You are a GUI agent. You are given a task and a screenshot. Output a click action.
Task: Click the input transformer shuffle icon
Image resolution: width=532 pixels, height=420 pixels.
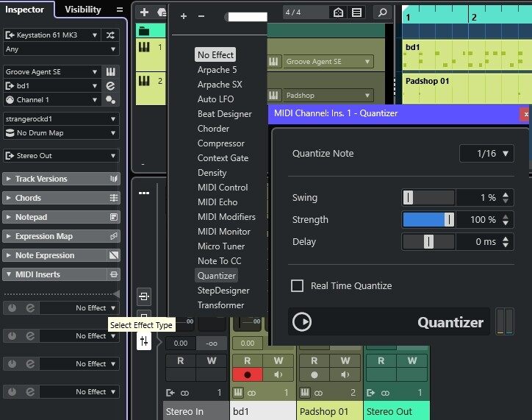point(110,35)
